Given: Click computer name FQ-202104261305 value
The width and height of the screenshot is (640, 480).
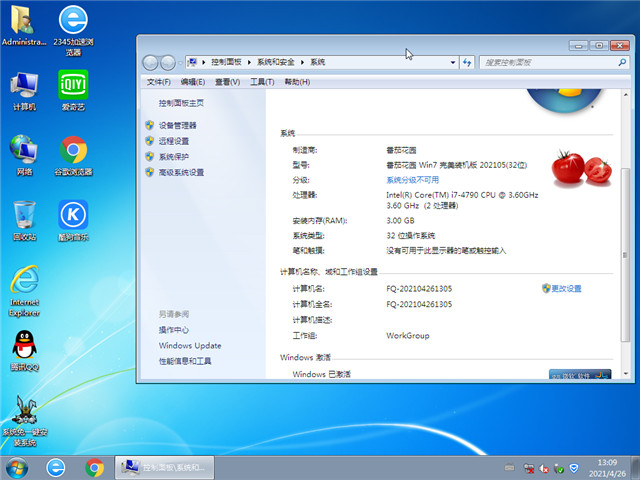Looking at the screenshot, I should point(419,289).
